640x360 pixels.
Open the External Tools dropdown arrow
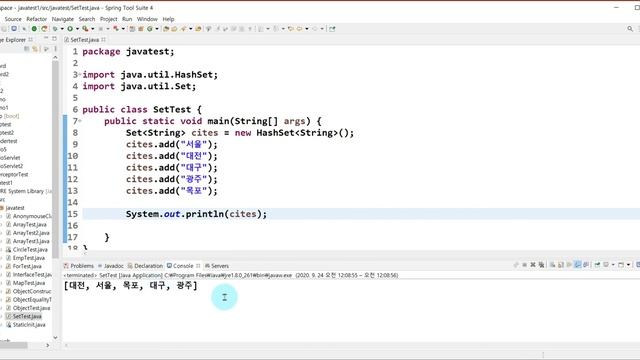[123, 29]
